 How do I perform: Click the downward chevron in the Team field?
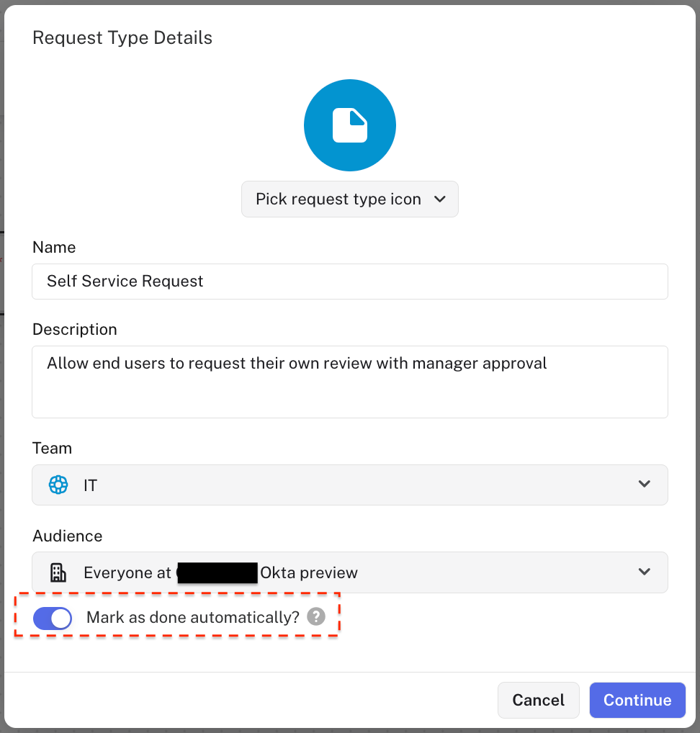645,485
